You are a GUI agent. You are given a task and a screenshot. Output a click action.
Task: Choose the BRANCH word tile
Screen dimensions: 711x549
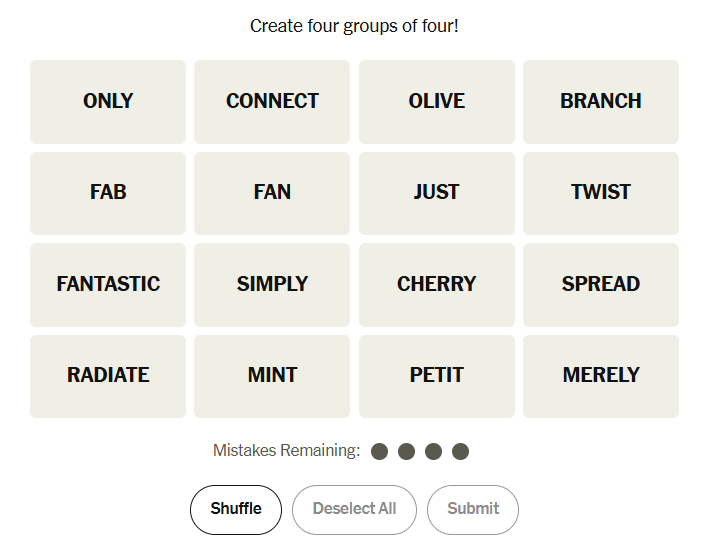pyautogui.click(x=601, y=101)
